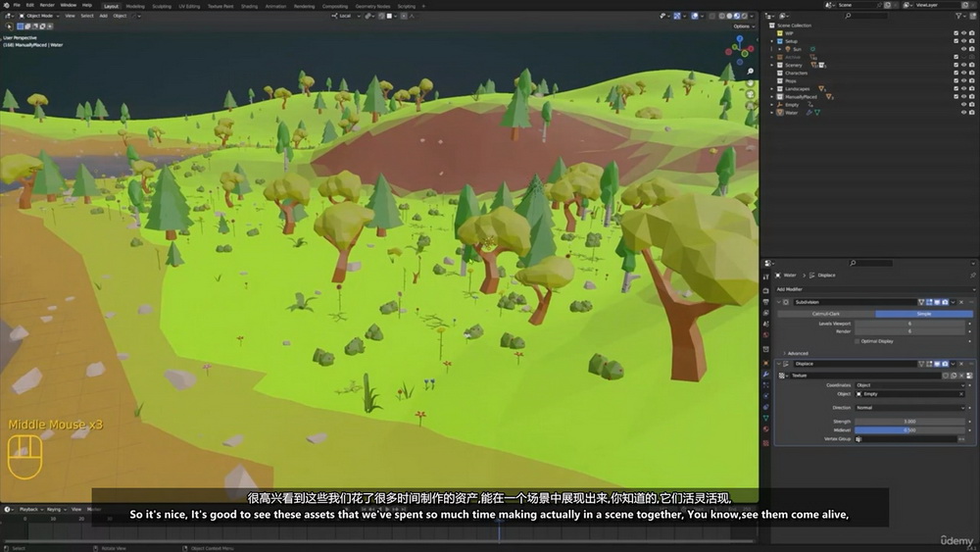
Task: Remove the Subdivision modifier with X
Action: (x=961, y=302)
